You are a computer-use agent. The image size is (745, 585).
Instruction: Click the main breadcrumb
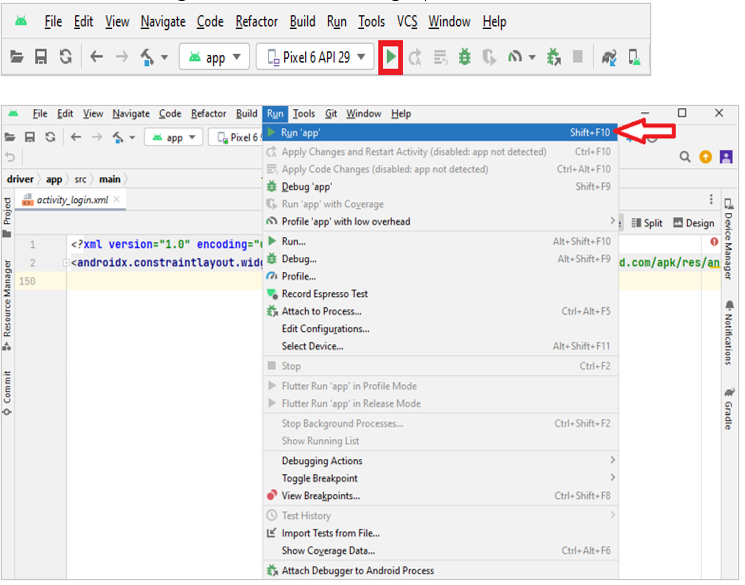click(110, 179)
